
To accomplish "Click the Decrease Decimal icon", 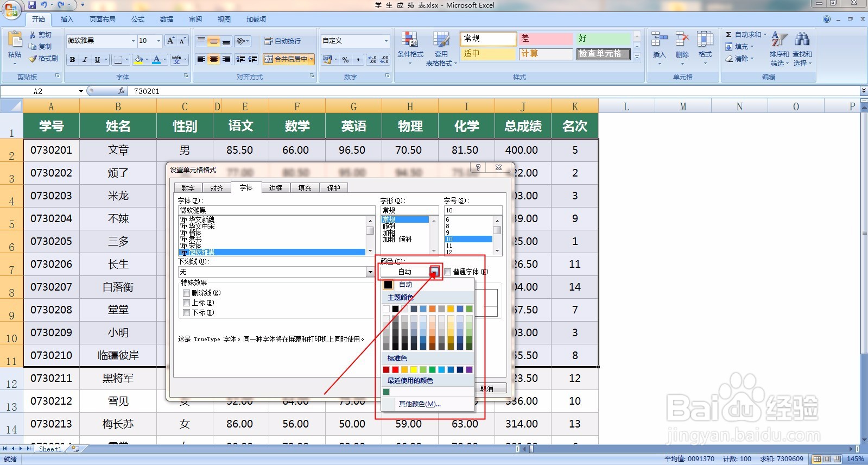I will pos(385,60).
